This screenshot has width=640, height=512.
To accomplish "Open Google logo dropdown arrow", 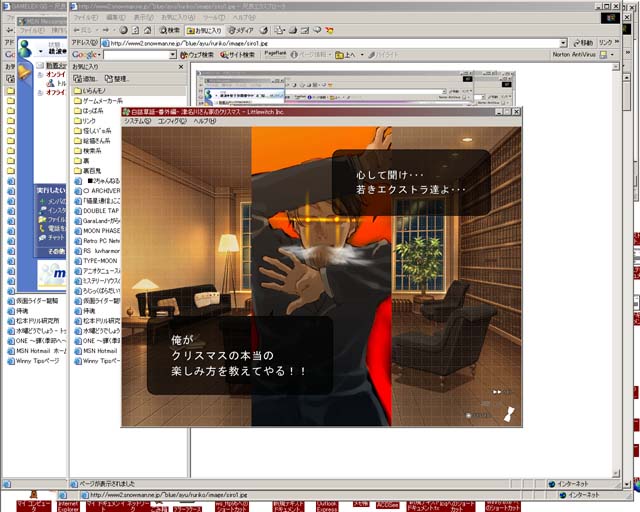I will click(x=99, y=55).
